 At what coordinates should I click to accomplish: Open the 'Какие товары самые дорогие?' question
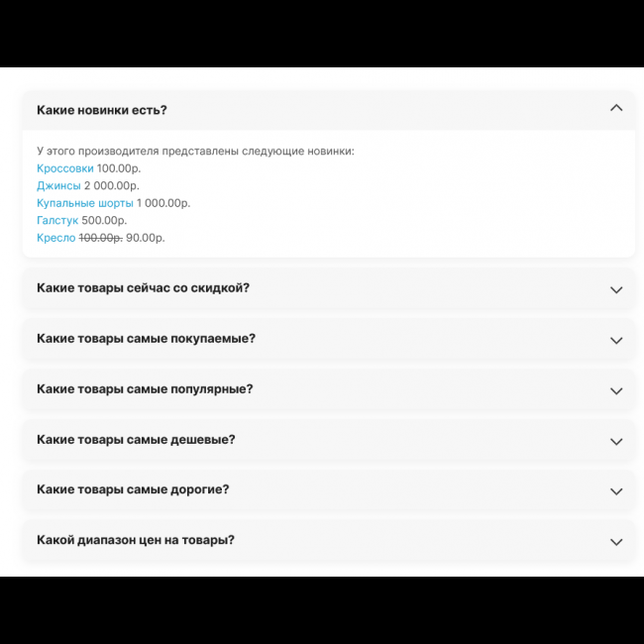[133, 489]
